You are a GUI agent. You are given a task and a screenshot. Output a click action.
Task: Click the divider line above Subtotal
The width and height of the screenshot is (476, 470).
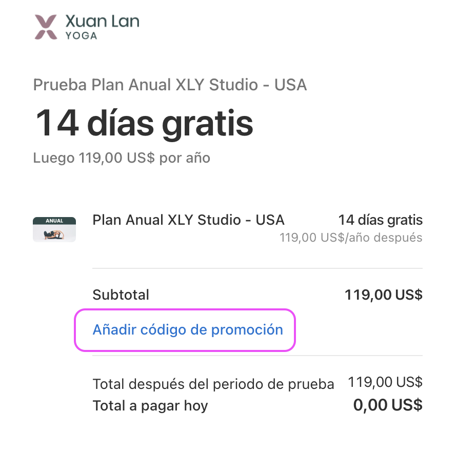[x=257, y=268]
